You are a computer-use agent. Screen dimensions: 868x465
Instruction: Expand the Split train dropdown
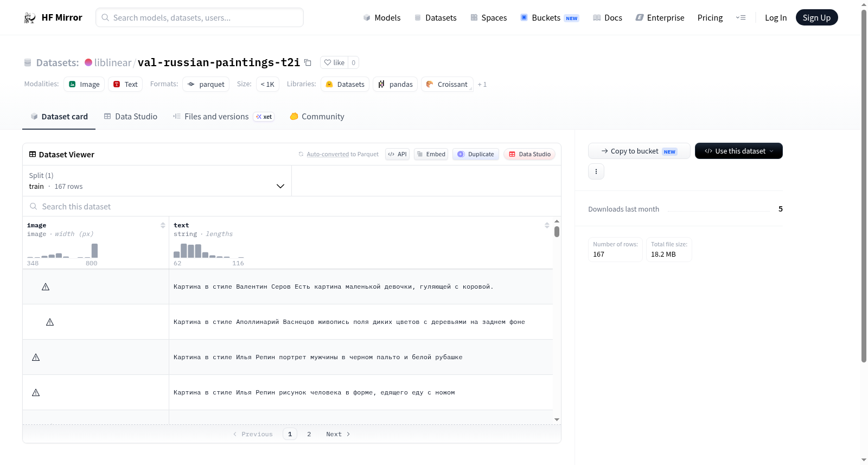(x=157, y=181)
